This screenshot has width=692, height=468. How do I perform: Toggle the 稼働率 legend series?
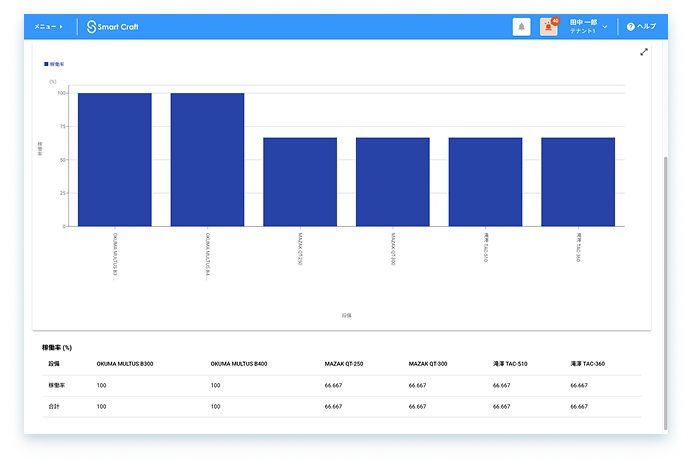[x=54, y=64]
